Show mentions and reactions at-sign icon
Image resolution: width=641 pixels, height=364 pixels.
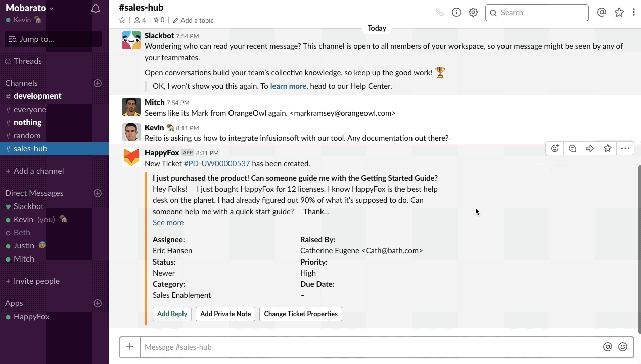tap(602, 12)
